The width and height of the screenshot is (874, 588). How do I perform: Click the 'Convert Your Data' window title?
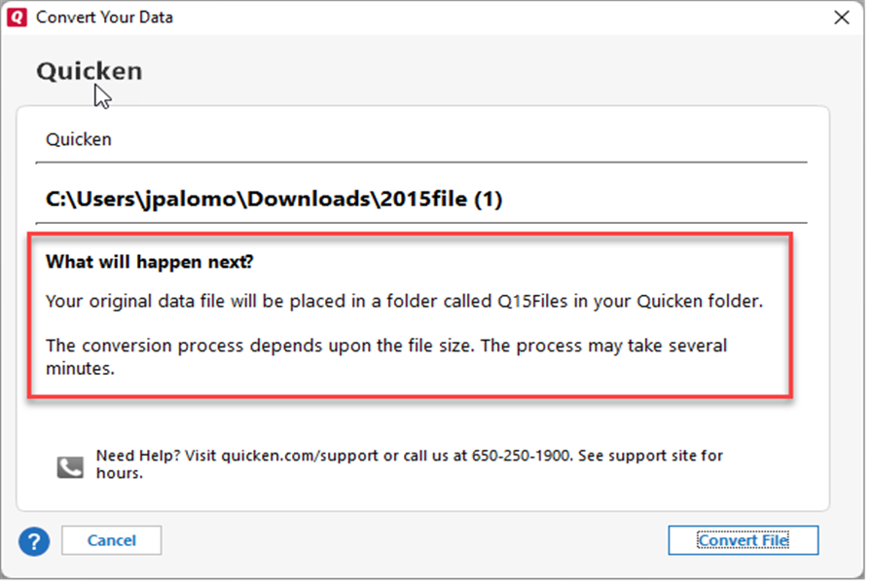(x=105, y=18)
